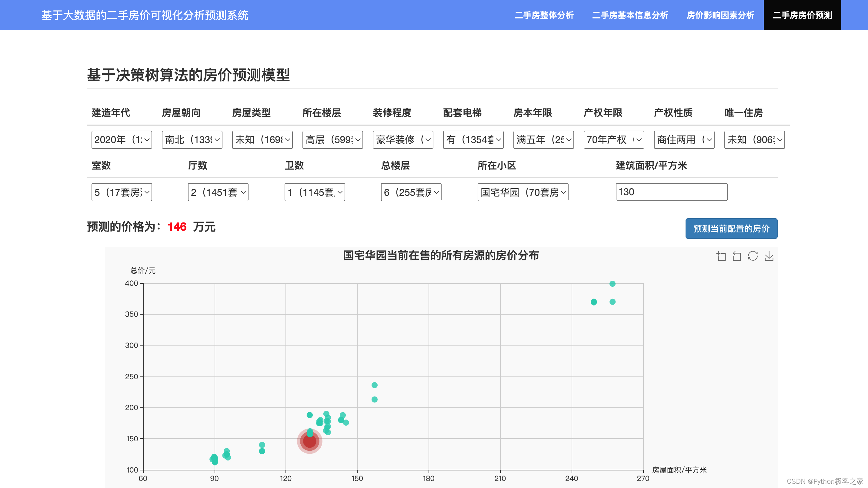Open the 所在楼层 dropdown showing 高层
868x488 pixels.
[x=332, y=139]
